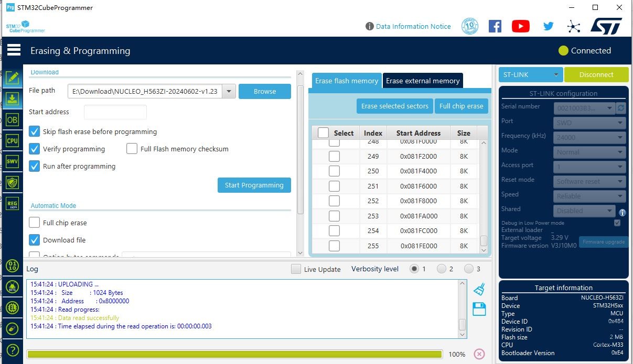Click the Shared info icon

[623, 213]
